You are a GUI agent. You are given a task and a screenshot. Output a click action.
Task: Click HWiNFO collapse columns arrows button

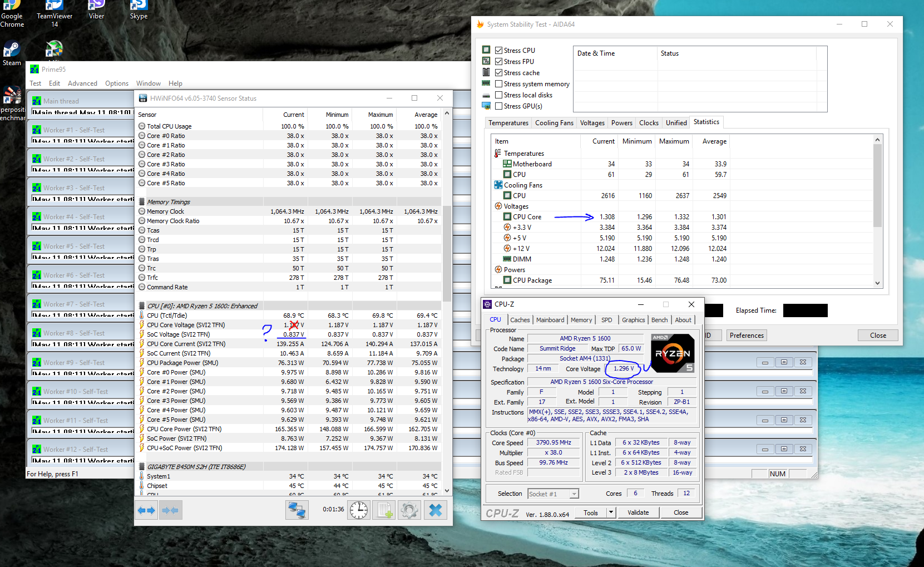point(170,510)
